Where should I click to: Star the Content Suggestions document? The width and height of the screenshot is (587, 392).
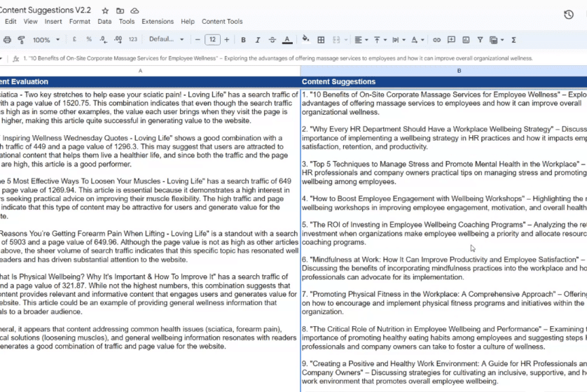click(105, 11)
